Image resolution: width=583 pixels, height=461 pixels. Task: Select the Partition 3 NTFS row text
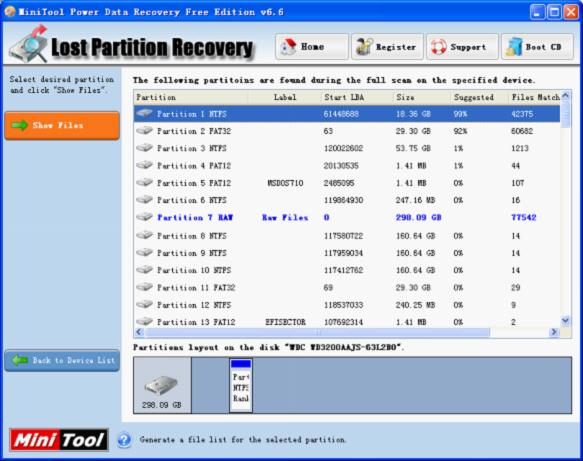191,148
